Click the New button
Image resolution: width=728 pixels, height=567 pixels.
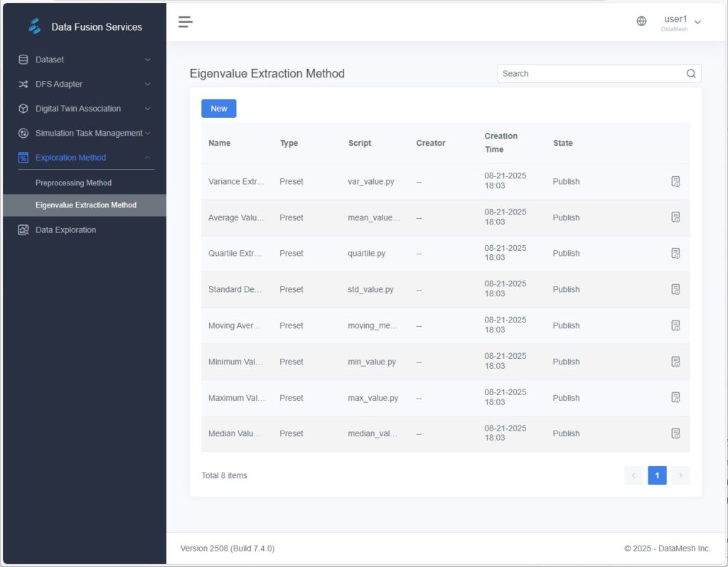pyautogui.click(x=219, y=109)
